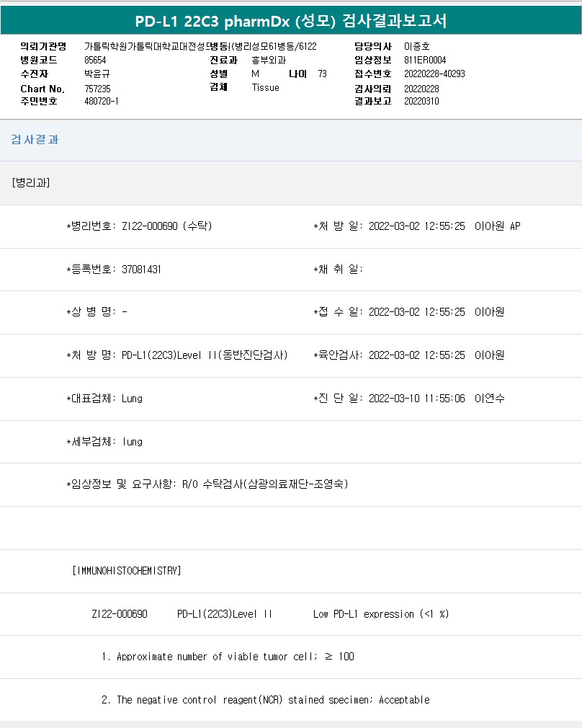Select the 접수번호 field label
This screenshot has height=728, width=582.
pos(373,74)
